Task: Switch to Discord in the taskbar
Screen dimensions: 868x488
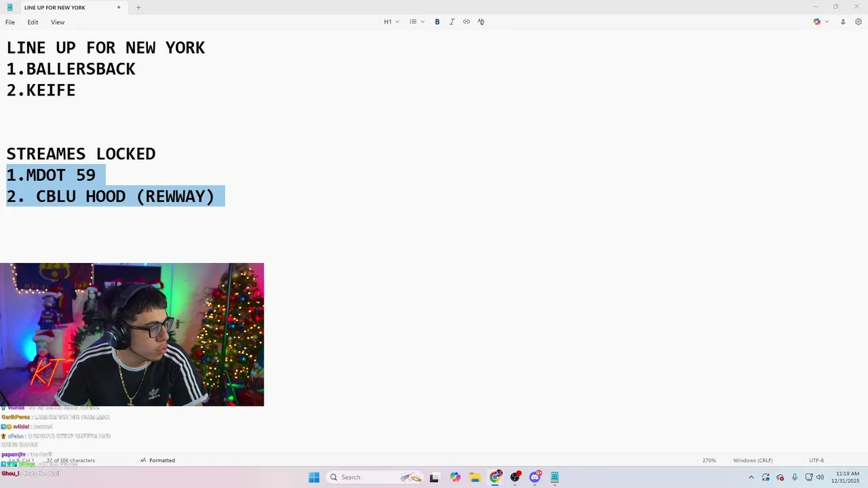Action: [x=535, y=477]
